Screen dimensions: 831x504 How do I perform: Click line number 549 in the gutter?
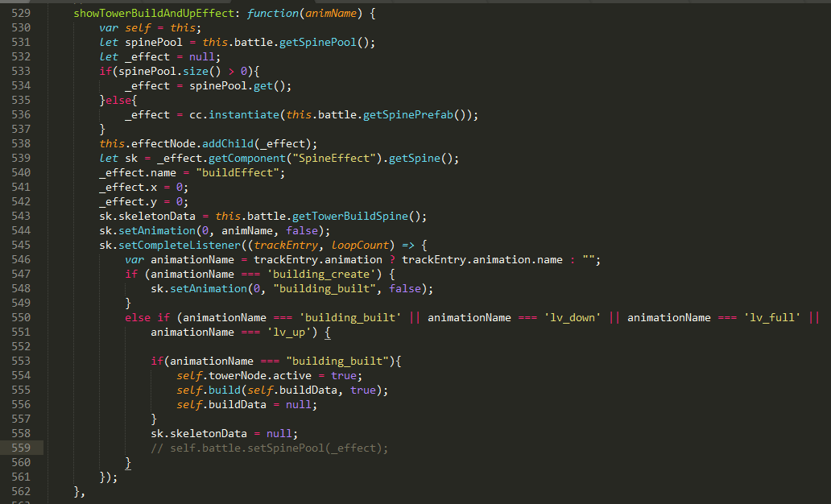[x=21, y=304]
